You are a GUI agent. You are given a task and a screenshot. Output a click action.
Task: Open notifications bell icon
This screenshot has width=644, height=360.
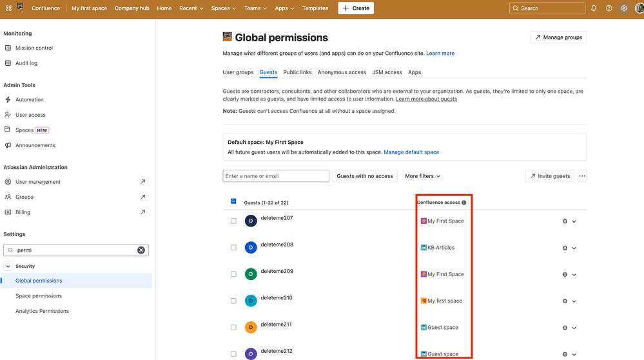tap(594, 8)
